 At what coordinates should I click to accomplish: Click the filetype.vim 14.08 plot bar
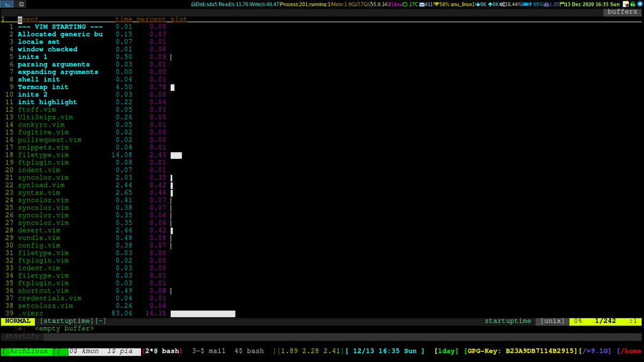point(177,156)
